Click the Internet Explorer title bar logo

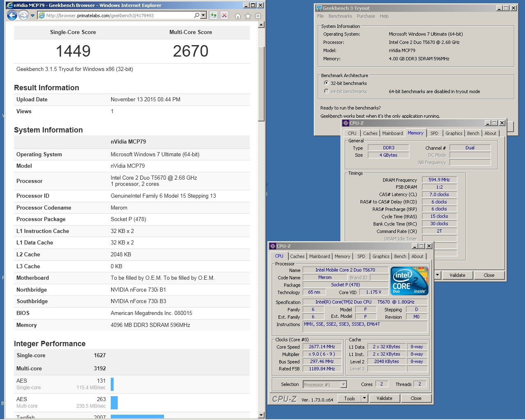coord(10,5)
